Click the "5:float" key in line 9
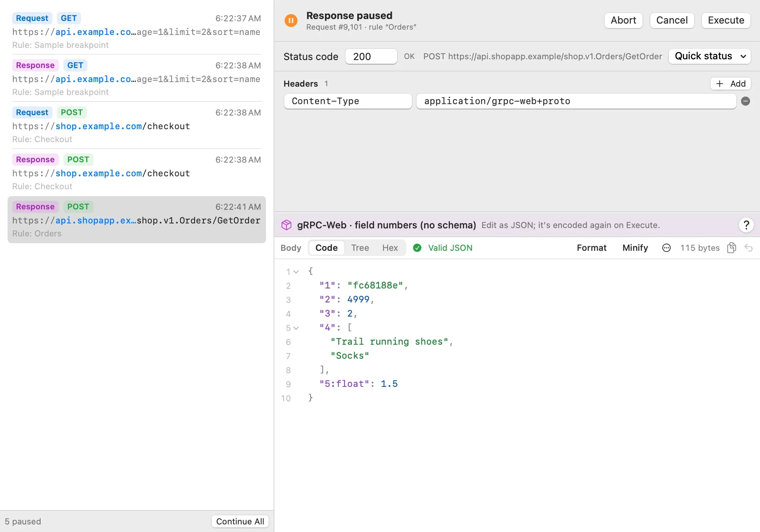 tap(344, 384)
